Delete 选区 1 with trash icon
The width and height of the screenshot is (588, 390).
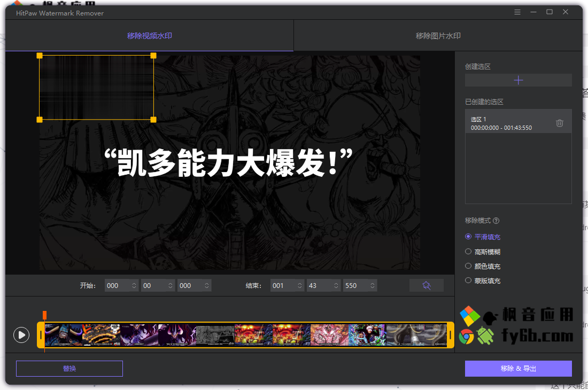coord(560,123)
